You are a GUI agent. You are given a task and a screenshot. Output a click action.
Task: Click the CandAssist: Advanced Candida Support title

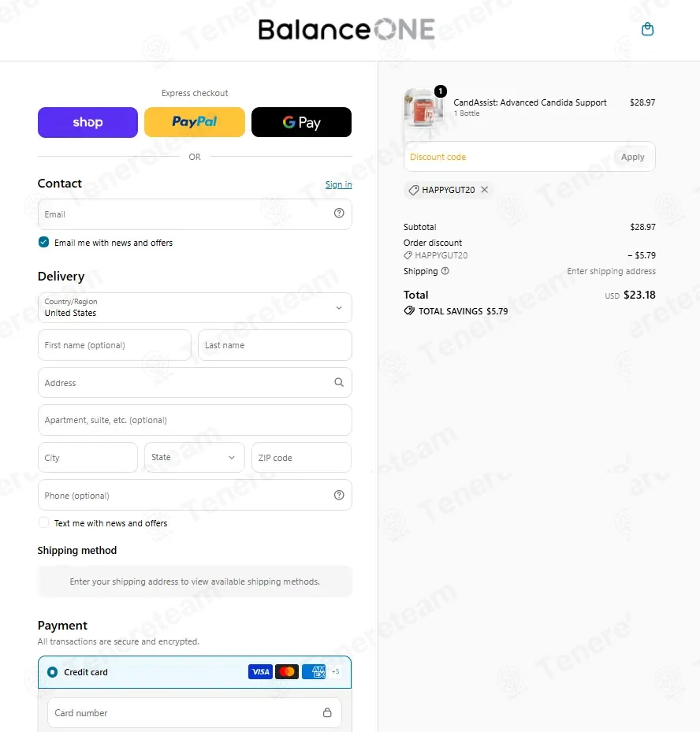pos(530,102)
